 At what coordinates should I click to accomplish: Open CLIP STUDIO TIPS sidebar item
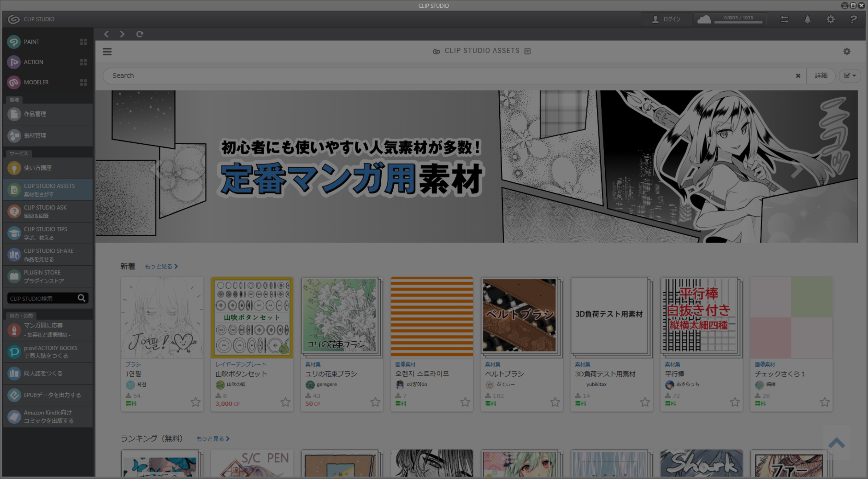click(x=48, y=233)
